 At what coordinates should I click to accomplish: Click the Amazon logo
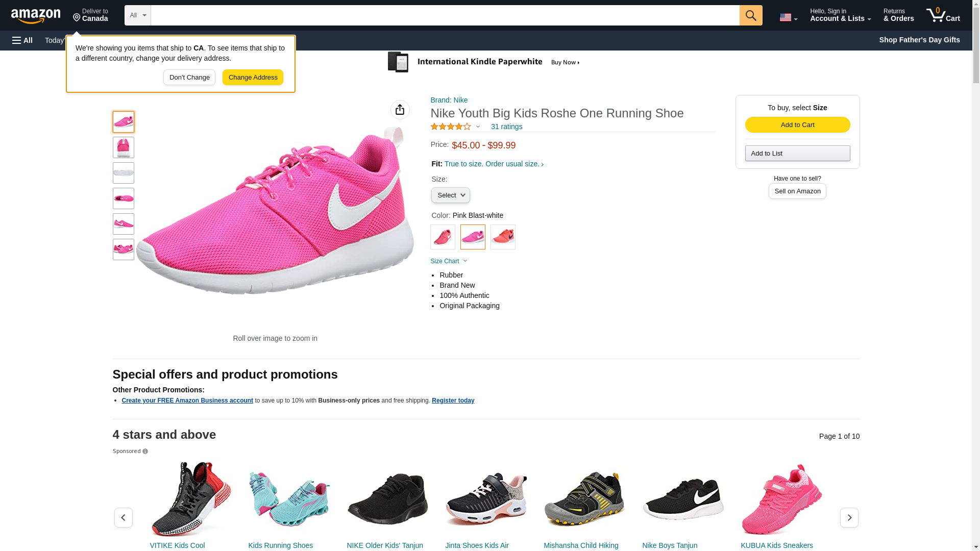(x=36, y=16)
